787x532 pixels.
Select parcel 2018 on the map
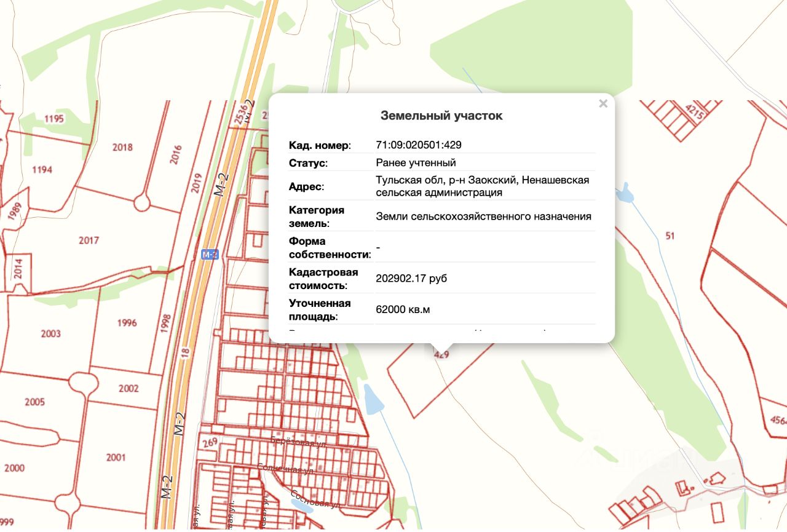pyautogui.click(x=122, y=147)
